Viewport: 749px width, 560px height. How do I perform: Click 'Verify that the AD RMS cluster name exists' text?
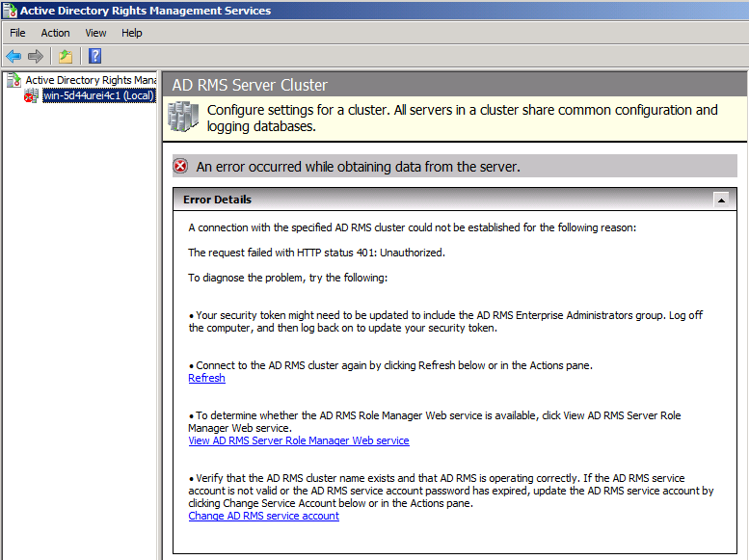click(451, 491)
